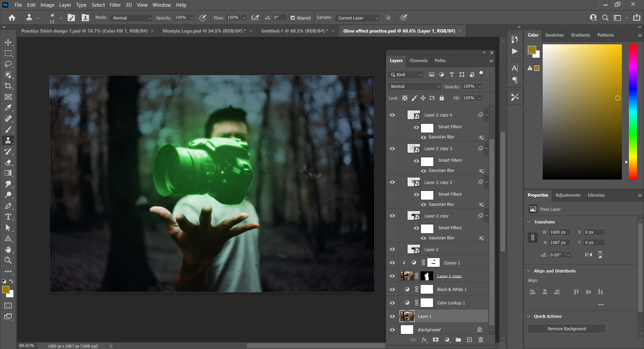This screenshot has width=644, height=349.
Task: Click the Remove Background button
Action: [x=567, y=329]
